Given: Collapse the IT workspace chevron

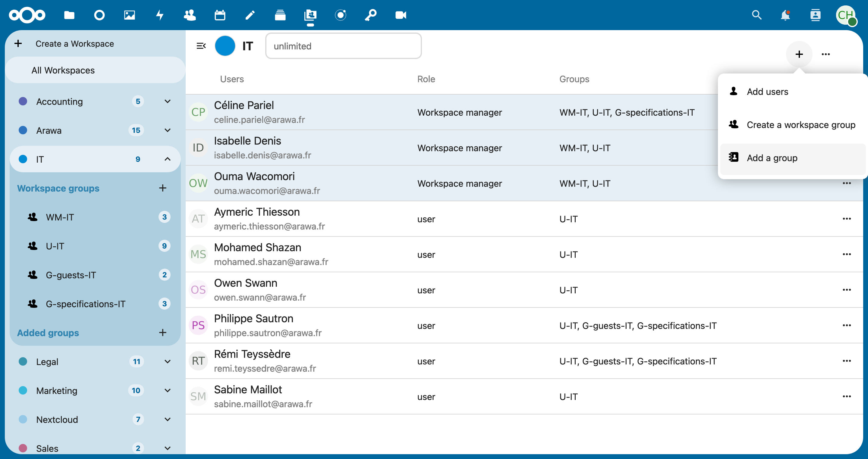Looking at the screenshot, I should pyautogui.click(x=168, y=159).
